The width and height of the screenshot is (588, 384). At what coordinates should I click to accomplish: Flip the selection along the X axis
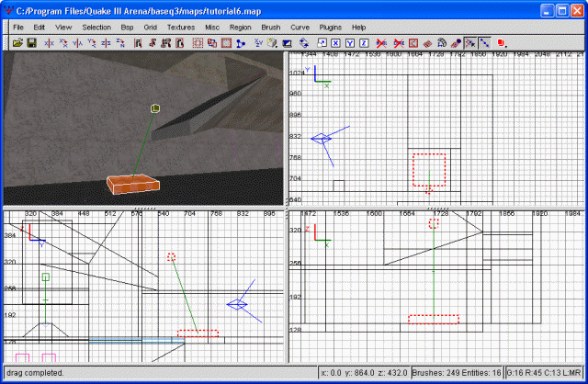49,43
